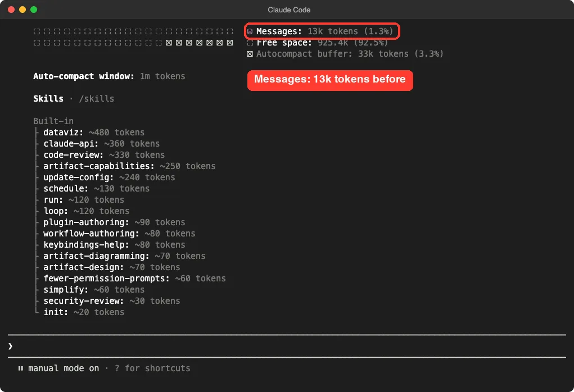Select the loop skill row
This screenshot has width=574, height=392.
(x=86, y=211)
